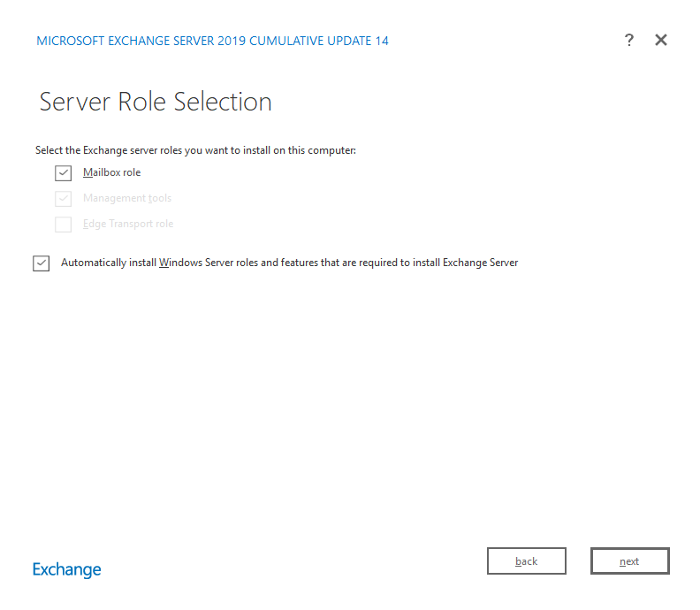This screenshot has height=610, width=700.
Task: Click 'CUMULATIVE UPDATE 14' in the window title
Action: coord(318,41)
